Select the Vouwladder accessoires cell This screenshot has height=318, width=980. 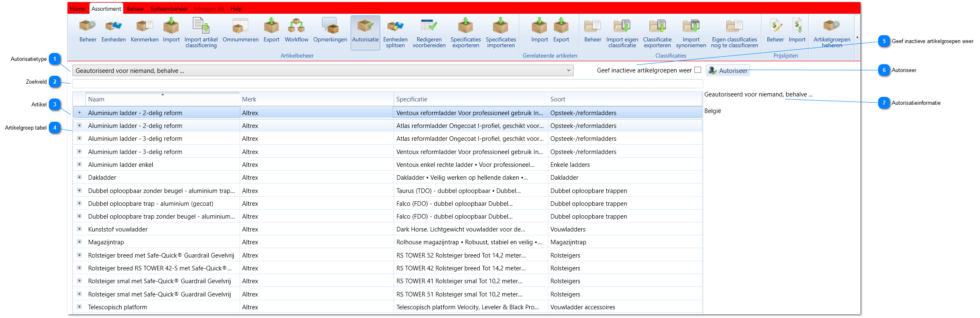[x=625, y=307]
